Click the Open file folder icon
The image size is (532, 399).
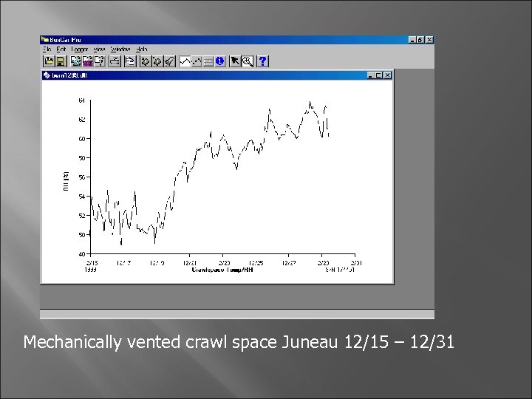(49, 61)
